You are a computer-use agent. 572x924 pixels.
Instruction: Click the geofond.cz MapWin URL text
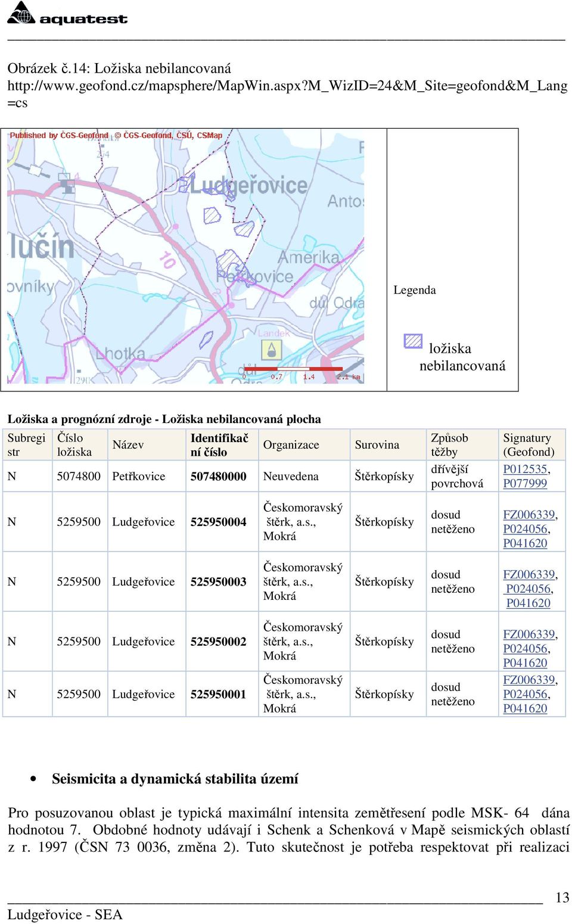pyautogui.click(x=287, y=94)
